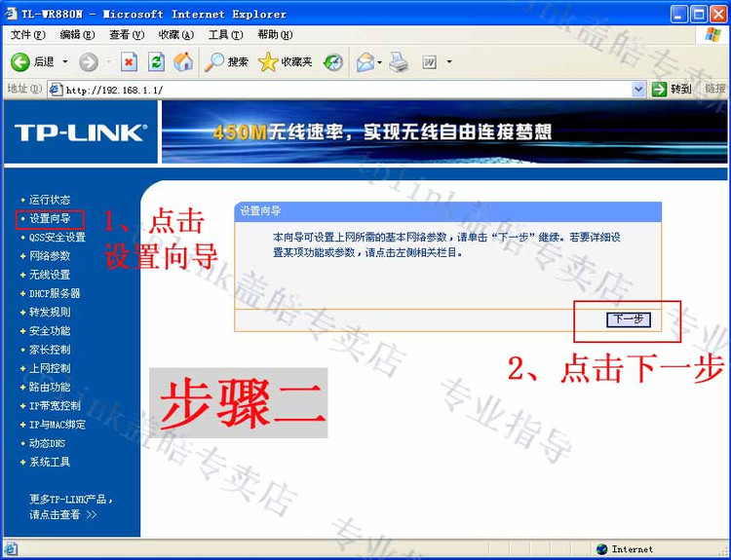Click the 下一步 button
Image resolution: width=731 pixels, height=560 pixels.
tap(629, 319)
